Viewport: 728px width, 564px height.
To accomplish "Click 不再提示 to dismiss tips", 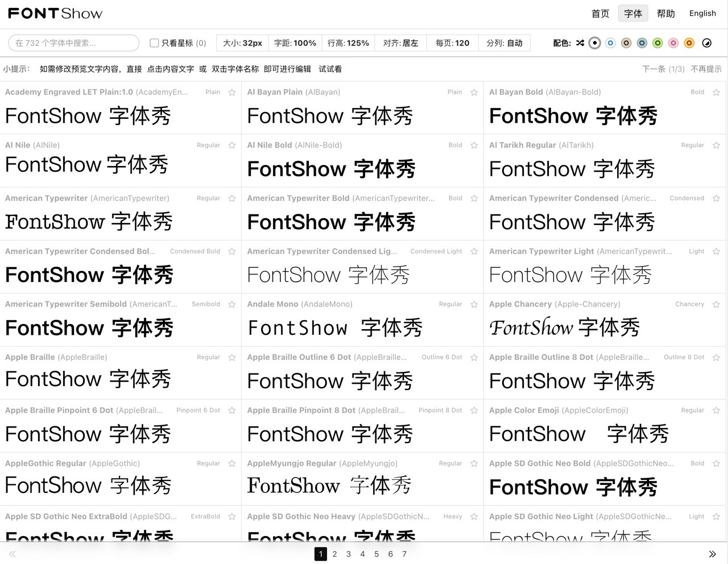I will (706, 69).
